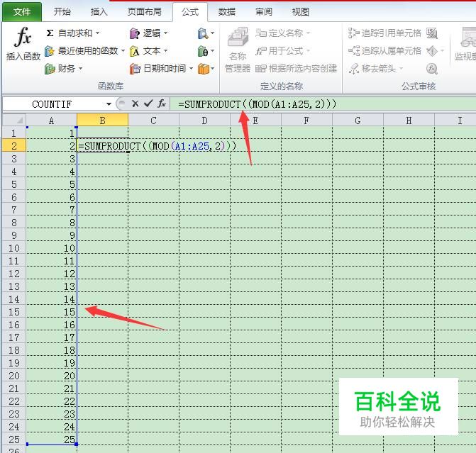Cancel formula entry with X button
Image resolution: width=476 pixels, height=453 pixels.
coord(135,104)
